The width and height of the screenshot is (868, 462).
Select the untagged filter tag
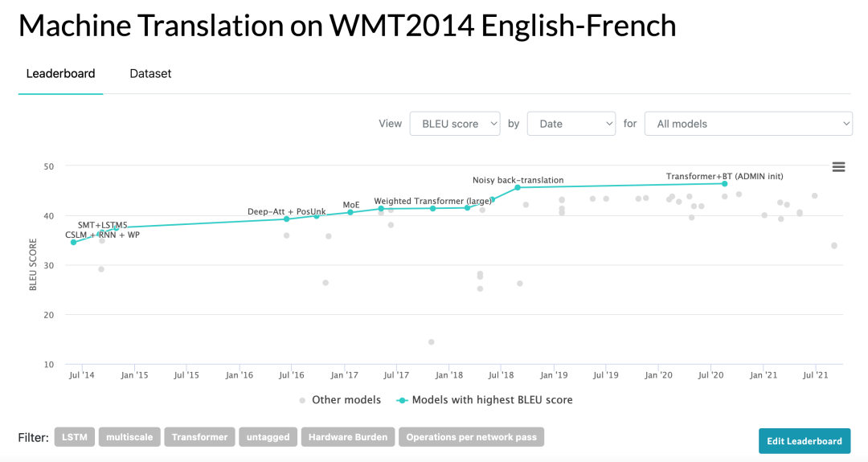(268, 437)
